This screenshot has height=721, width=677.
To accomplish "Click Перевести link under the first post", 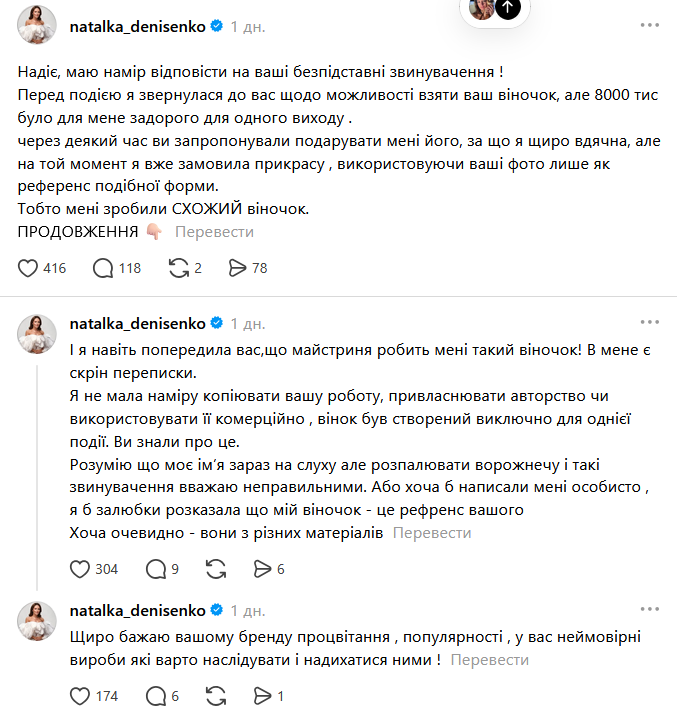I will (x=214, y=232).
